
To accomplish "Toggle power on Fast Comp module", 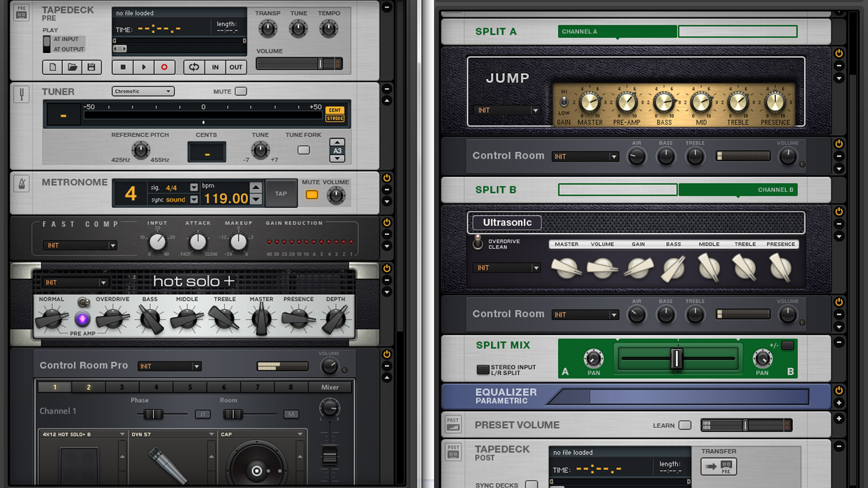I will click(387, 222).
